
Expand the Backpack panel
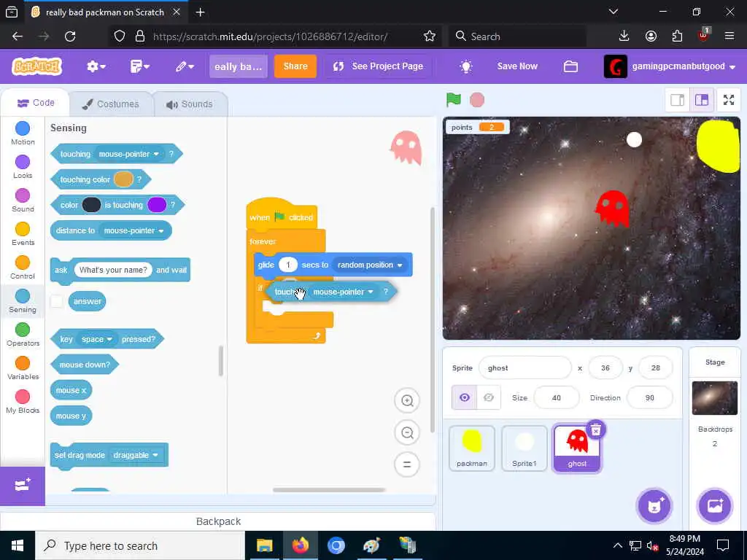click(218, 521)
